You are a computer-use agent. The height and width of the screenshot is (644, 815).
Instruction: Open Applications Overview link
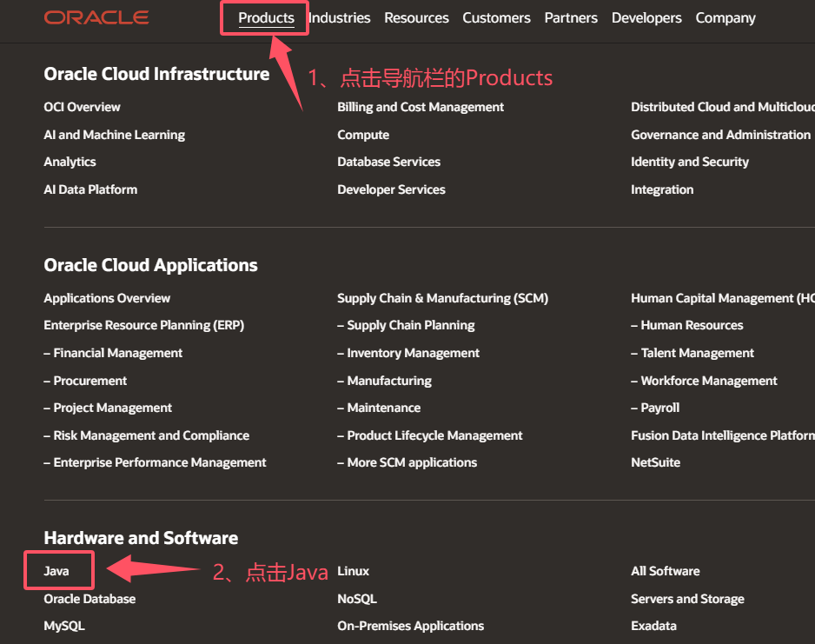(x=107, y=298)
